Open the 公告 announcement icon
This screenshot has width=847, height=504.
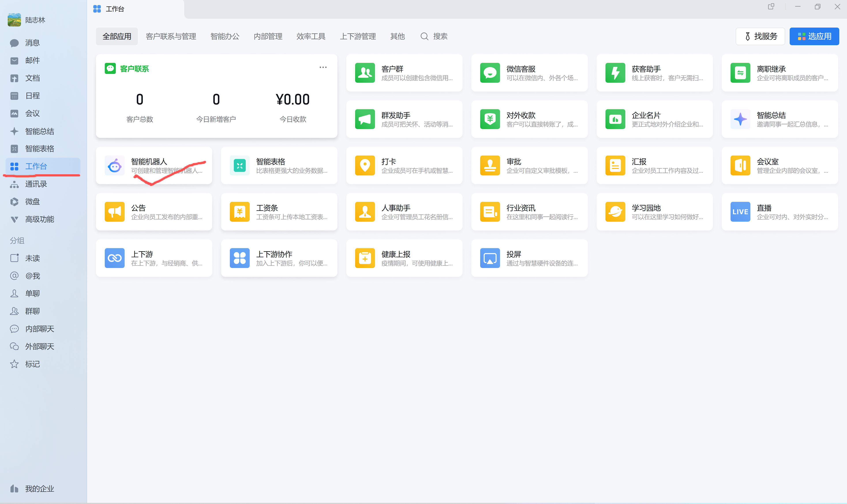click(x=114, y=212)
